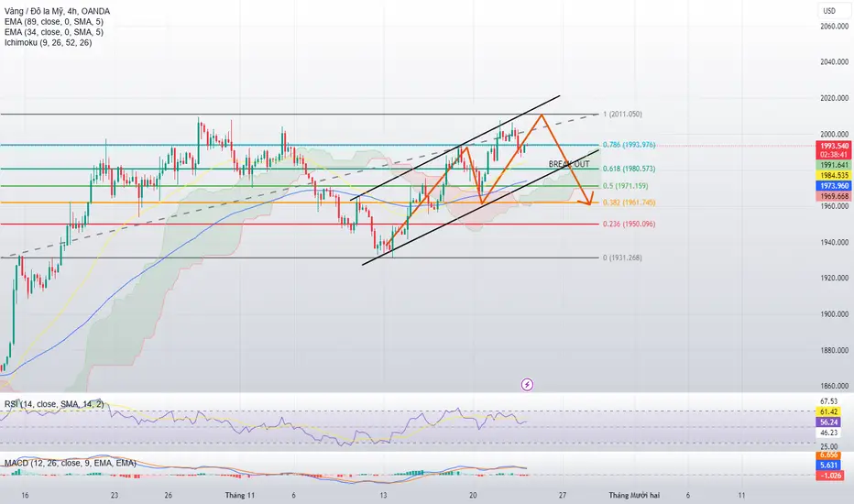The image size is (854, 504).
Task: Click the purple lightning event icon
Action: pos(527,385)
